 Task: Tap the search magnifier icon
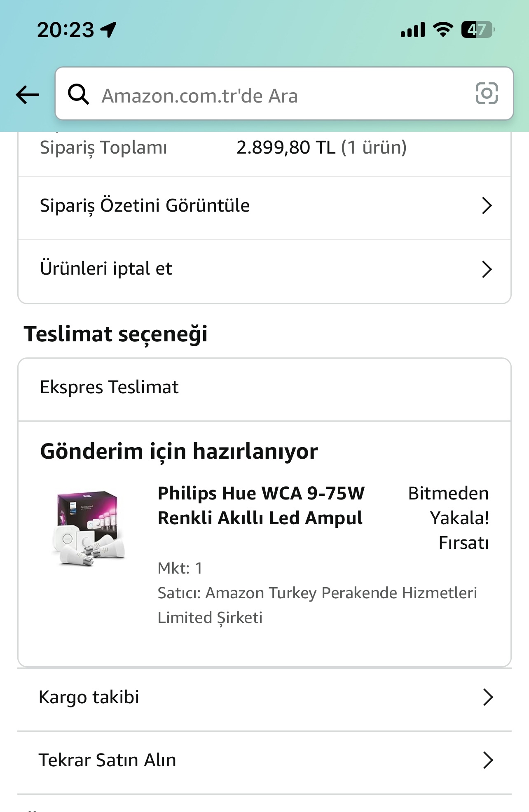point(78,94)
